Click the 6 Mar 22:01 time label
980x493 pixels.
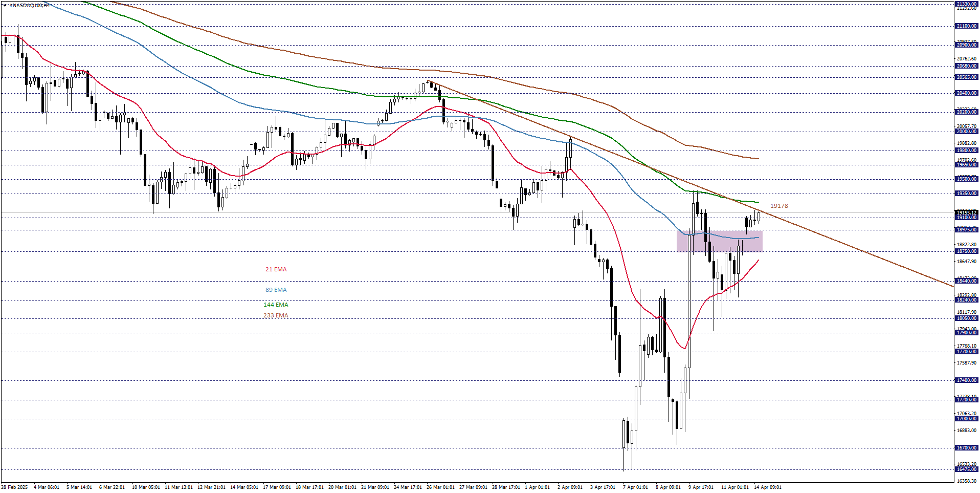(x=112, y=487)
